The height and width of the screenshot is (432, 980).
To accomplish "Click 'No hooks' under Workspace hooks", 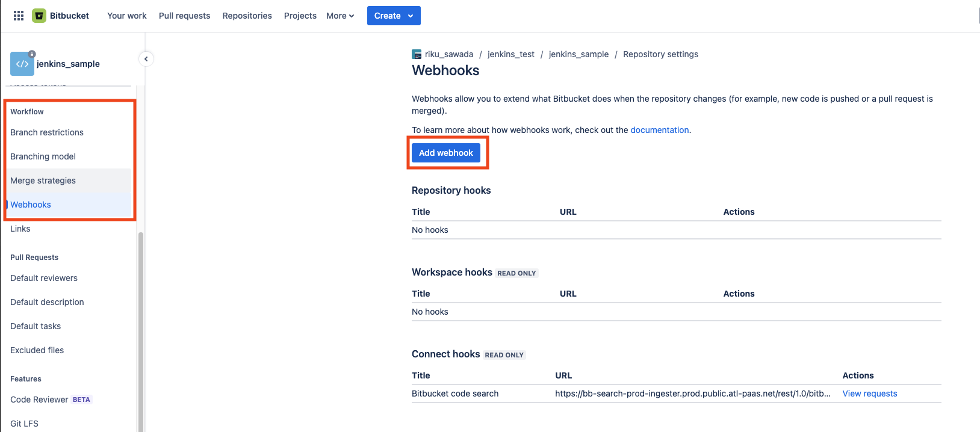I will pyautogui.click(x=430, y=312).
